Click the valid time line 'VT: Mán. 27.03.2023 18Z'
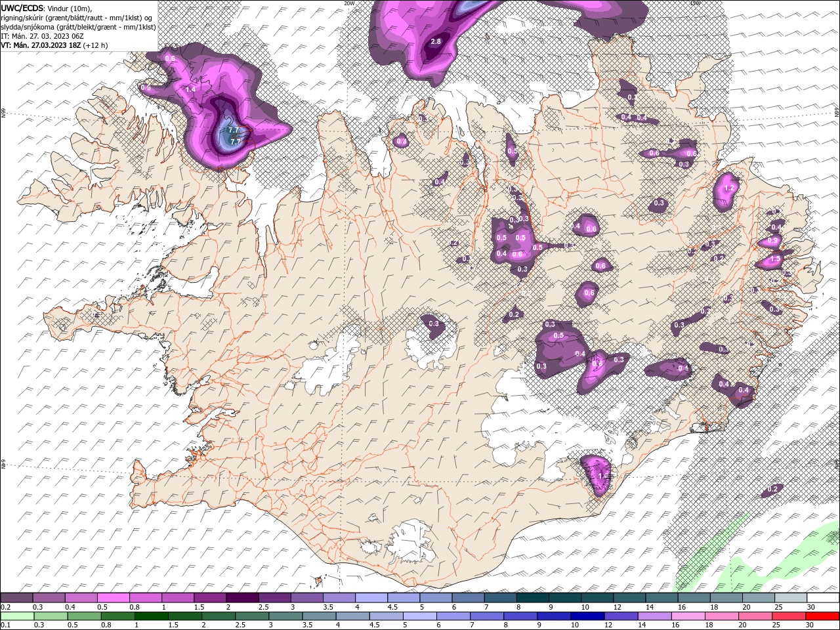This screenshot has height=630, width=840. (41, 45)
